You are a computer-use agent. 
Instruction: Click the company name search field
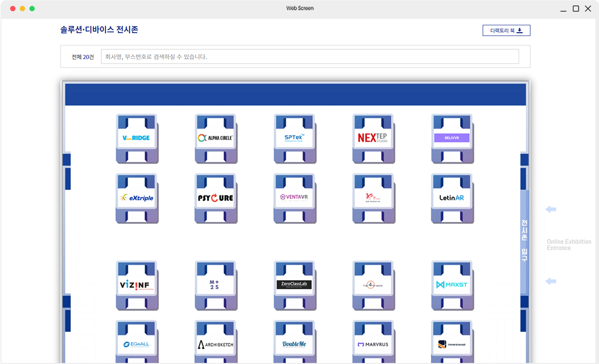[310, 57]
